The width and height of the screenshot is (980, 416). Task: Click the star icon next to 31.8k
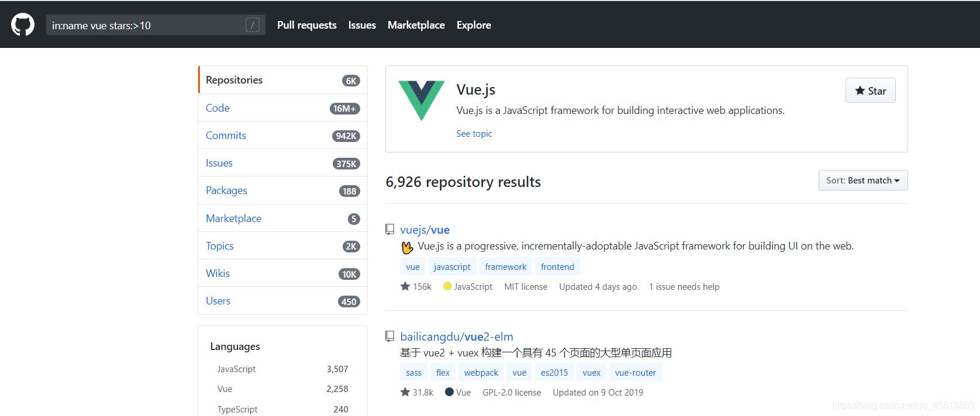[405, 392]
